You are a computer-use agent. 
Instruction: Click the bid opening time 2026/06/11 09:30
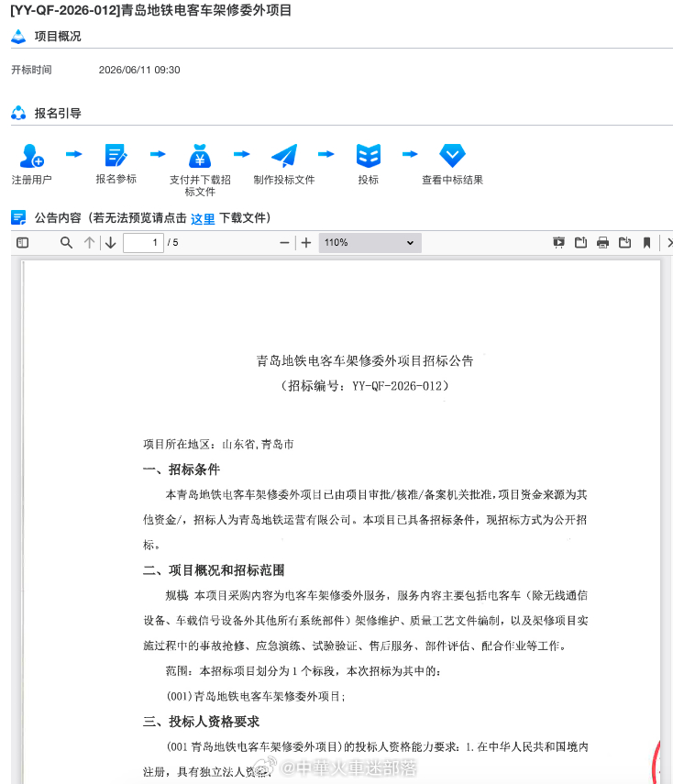(139, 70)
